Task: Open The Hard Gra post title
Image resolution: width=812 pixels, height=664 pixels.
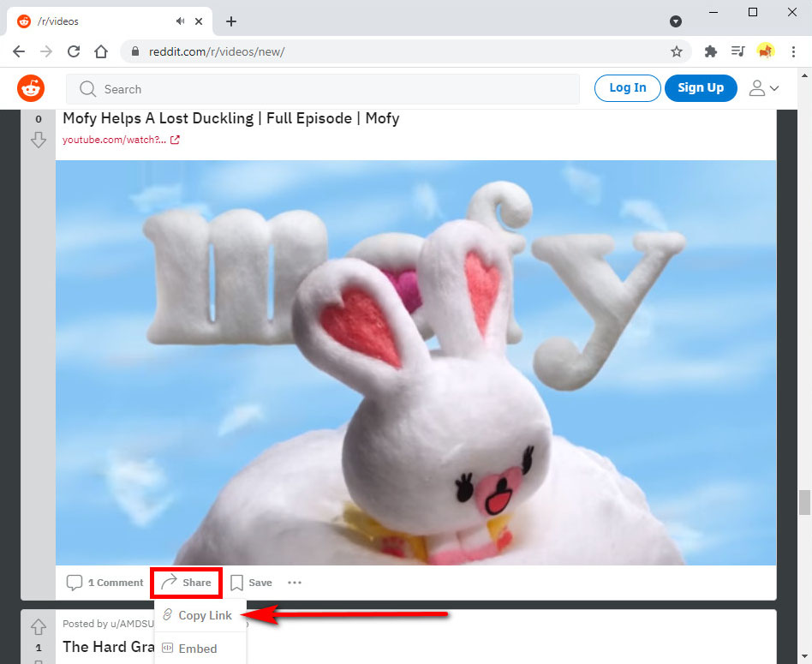Action: pyautogui.click(x=108, y=646)
